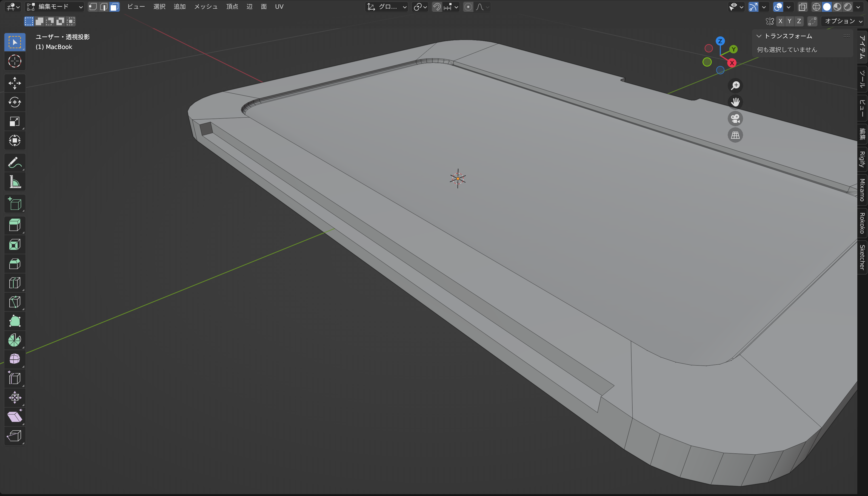
Task: Toggle snapping magnet
Action: tap(437, 7)
